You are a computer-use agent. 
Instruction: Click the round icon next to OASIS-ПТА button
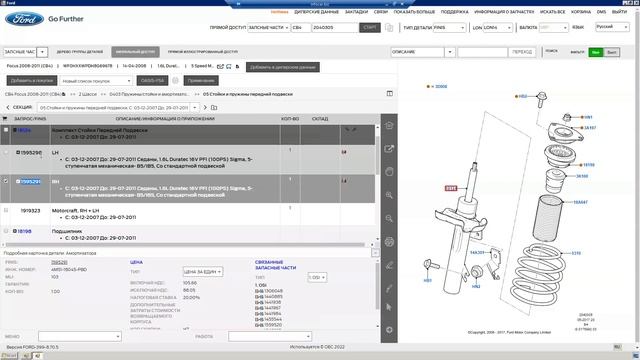[x=176, y=80]
